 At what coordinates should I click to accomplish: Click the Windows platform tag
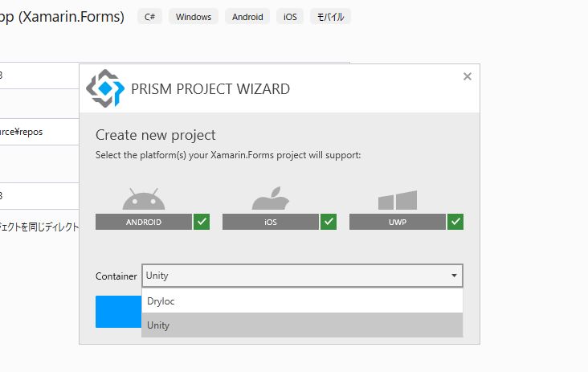tap(194, 17)
